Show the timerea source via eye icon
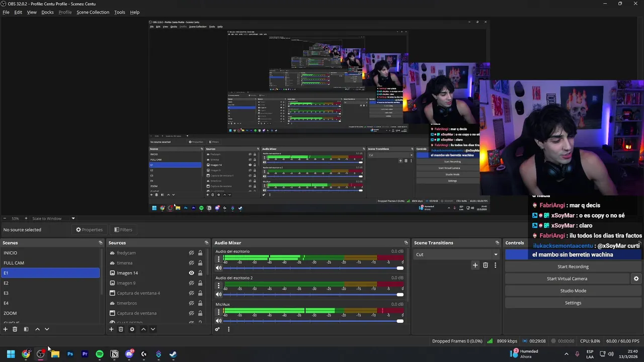The width and height of the screenshot is (644, 362). 191,263
